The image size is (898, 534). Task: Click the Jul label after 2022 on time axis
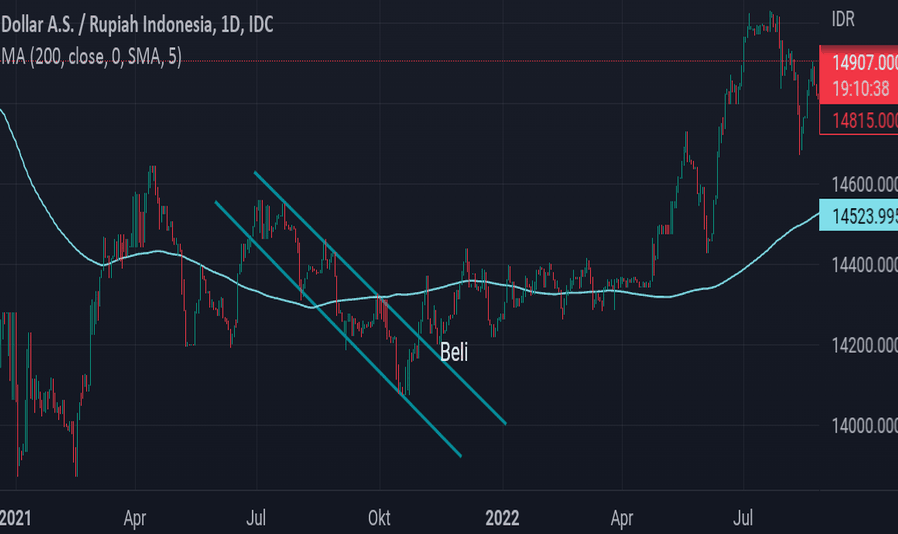pyautogui.click(x=743, y=518)
